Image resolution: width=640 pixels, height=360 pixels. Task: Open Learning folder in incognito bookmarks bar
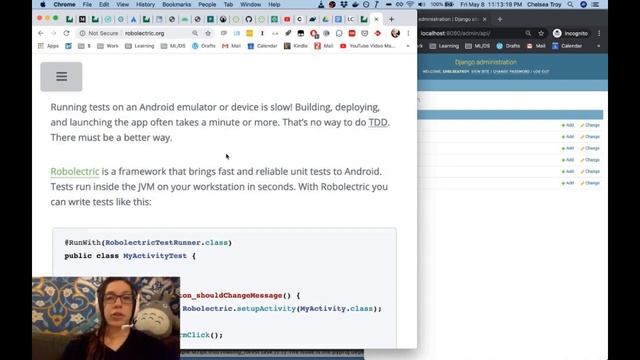tap(444, 46)
